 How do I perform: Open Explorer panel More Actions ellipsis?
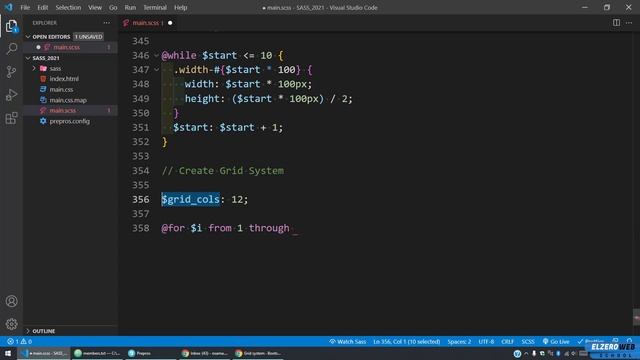(x=107, y=23)
